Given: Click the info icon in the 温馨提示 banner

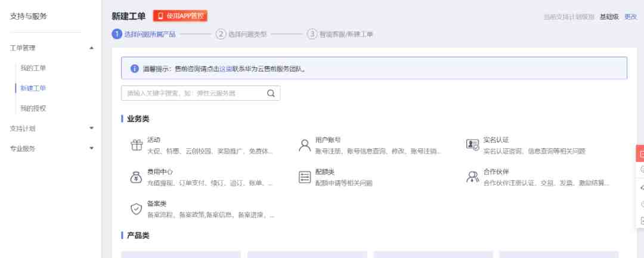Looking at the screenshot, I should click(x=134, y=69).
